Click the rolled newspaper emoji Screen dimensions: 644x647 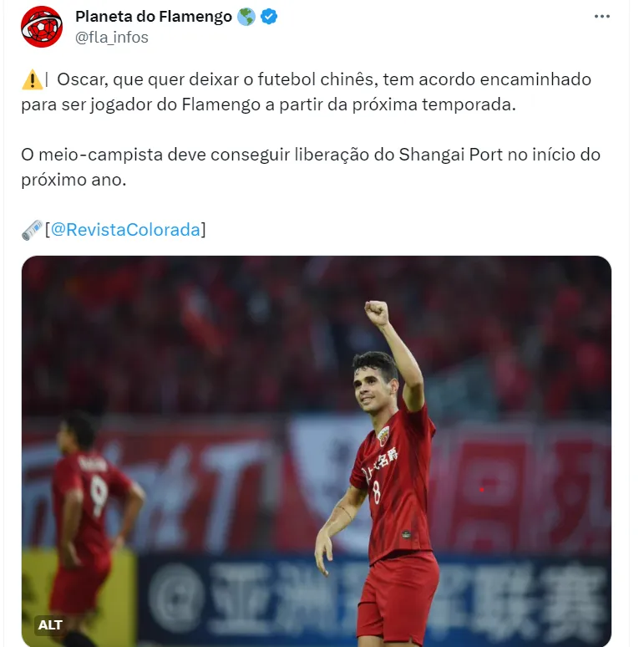click(x=33, y=230)
